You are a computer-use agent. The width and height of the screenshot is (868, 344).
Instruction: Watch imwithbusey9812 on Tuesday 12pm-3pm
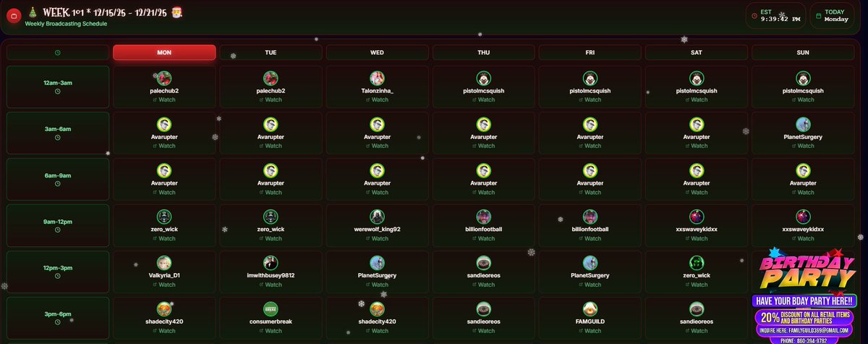pyautogui.click(x=271, y=285)
